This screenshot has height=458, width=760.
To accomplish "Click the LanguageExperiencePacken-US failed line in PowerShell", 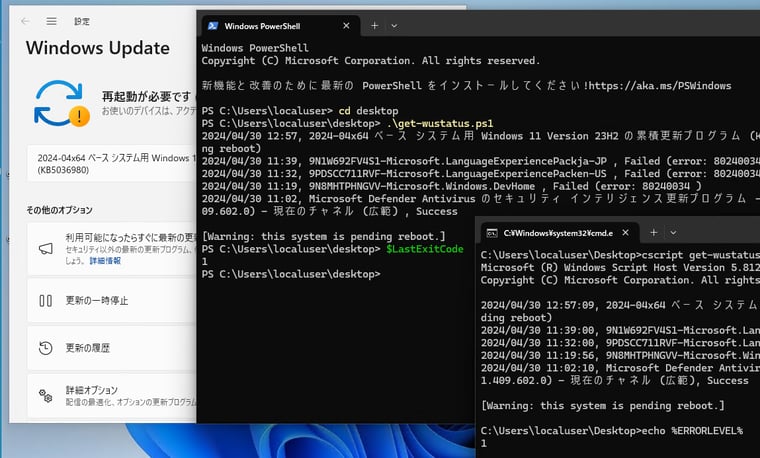I will pos(480,174).
